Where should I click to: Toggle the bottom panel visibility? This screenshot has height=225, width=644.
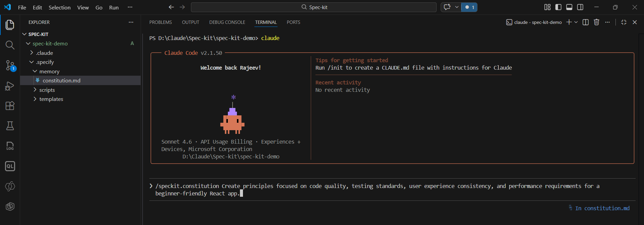coord(569,7)
